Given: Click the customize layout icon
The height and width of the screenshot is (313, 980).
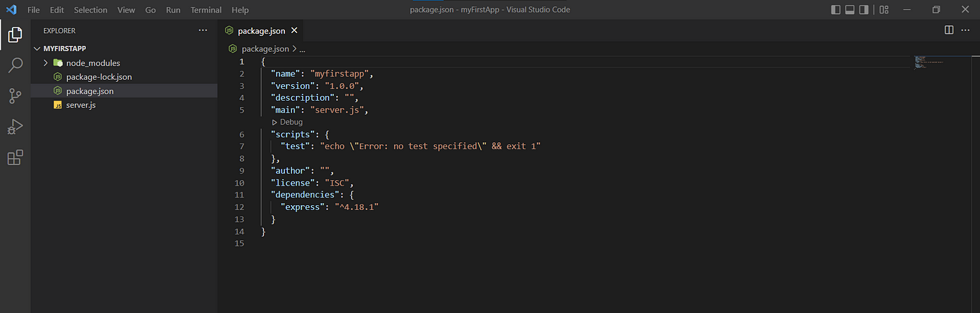Looking at the screenshot, I should point(884,10).
